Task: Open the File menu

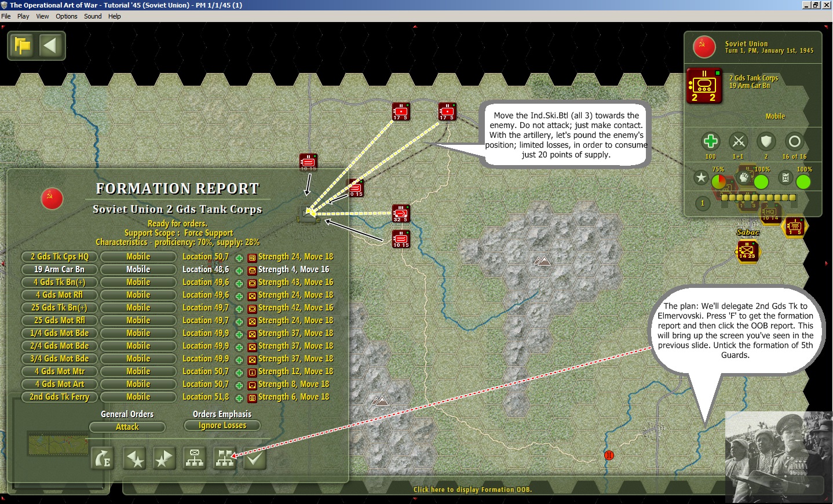Action: click(x=6, y=16)
